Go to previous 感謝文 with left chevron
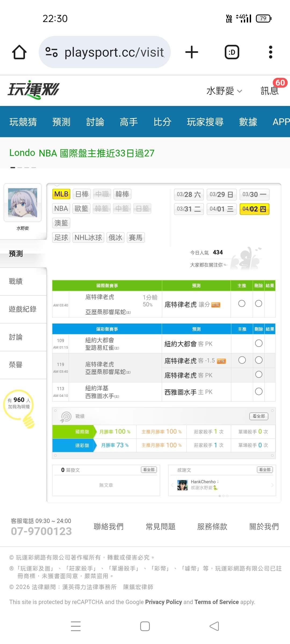 click(x=172, y=485)
